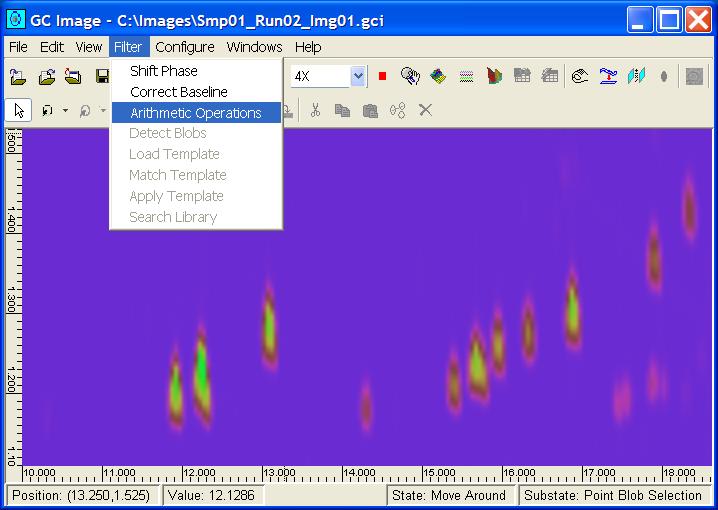
Task: Click the delete X icon in toolbar
Action: (x=425, y=110)
